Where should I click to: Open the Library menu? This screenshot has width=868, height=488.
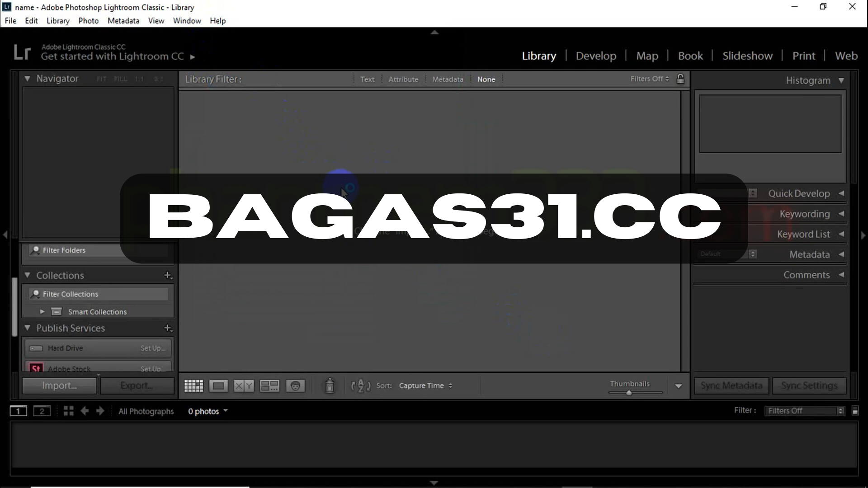(58, 21)
